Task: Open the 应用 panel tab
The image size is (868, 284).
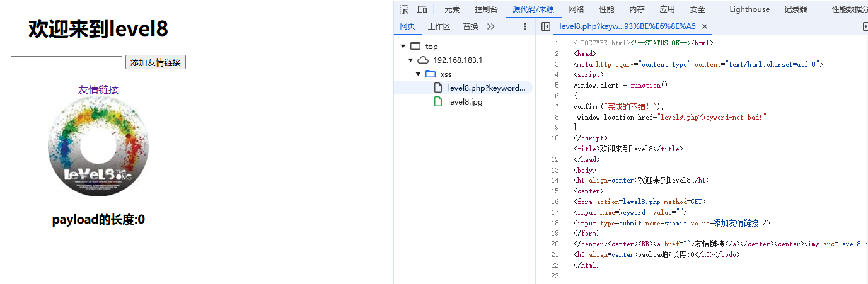Action: point(667,9)
